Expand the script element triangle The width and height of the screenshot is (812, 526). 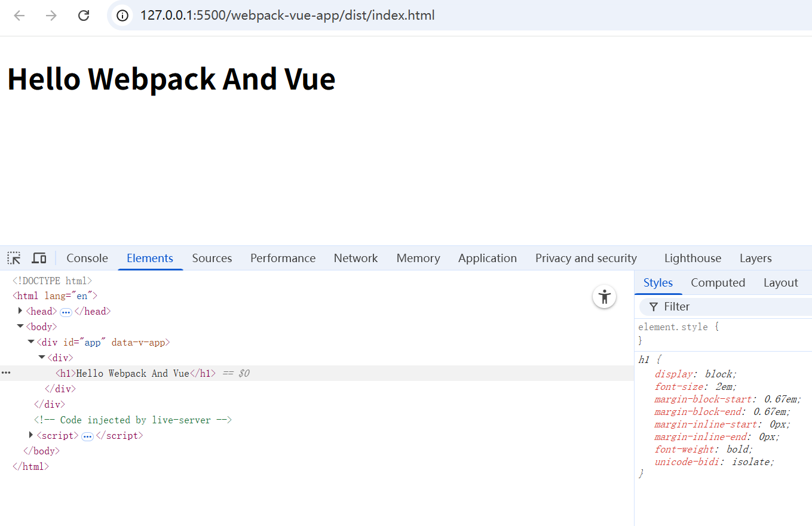click(x=31, y=435)
